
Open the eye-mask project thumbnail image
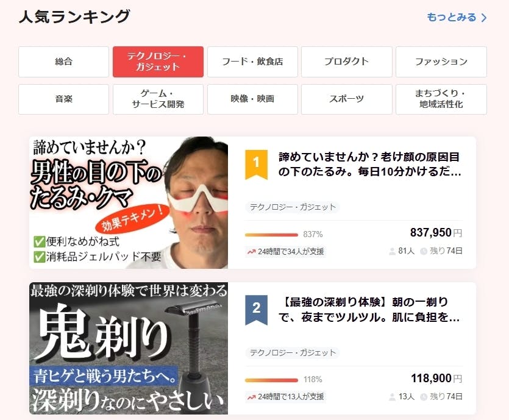tap(129, 202)
